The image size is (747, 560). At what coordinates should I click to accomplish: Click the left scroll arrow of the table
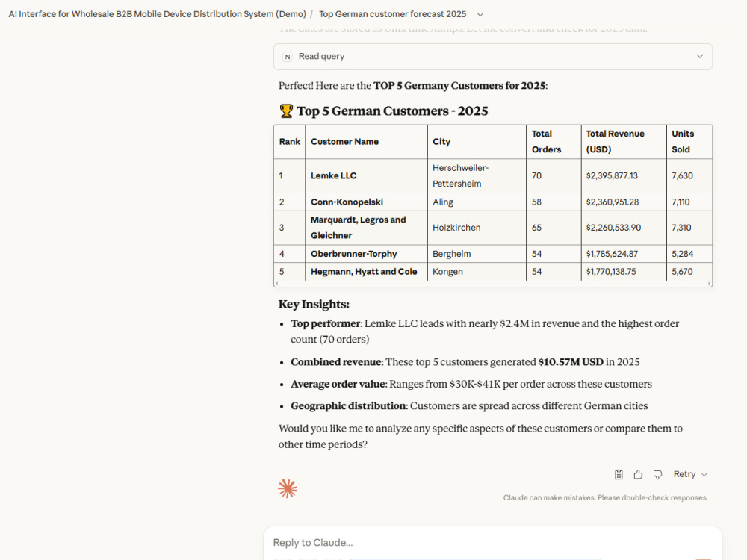click(x=277, y=283)
